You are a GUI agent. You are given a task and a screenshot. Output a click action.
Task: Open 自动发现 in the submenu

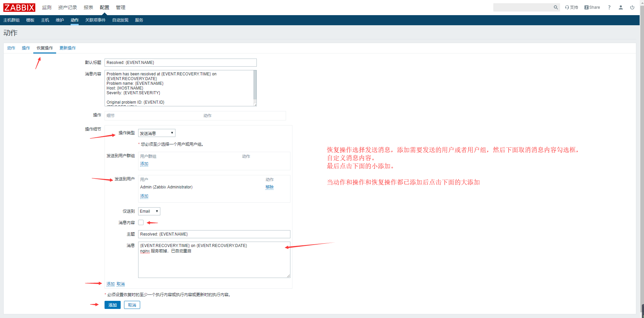120,20
